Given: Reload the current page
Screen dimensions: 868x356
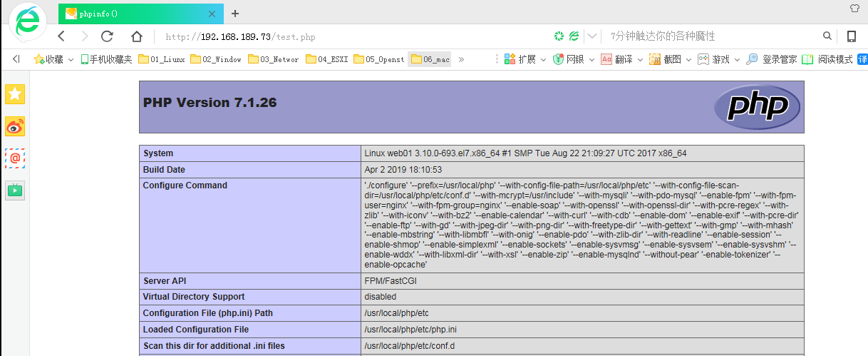Looking at the screenshot, I should 108,36.
